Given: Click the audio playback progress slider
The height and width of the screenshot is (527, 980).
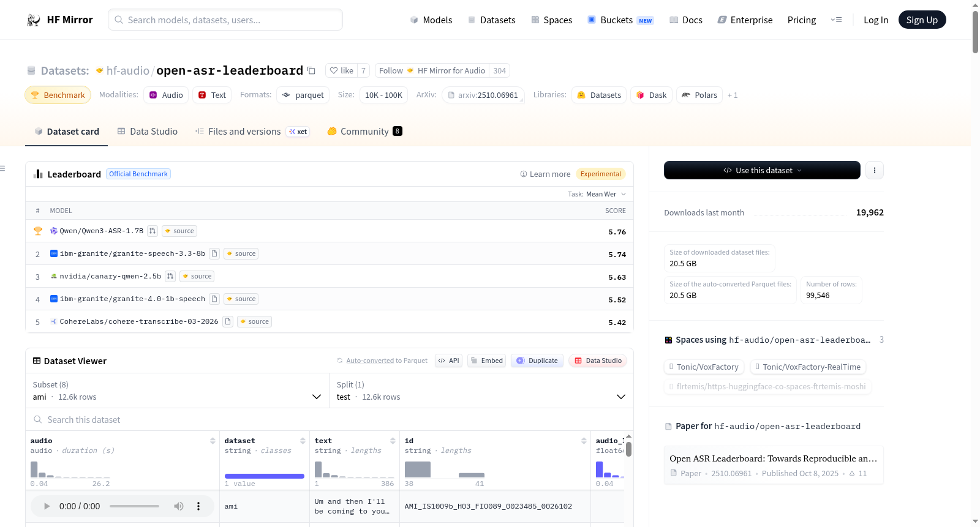Looking at the screenshot, I should point(134,506).
